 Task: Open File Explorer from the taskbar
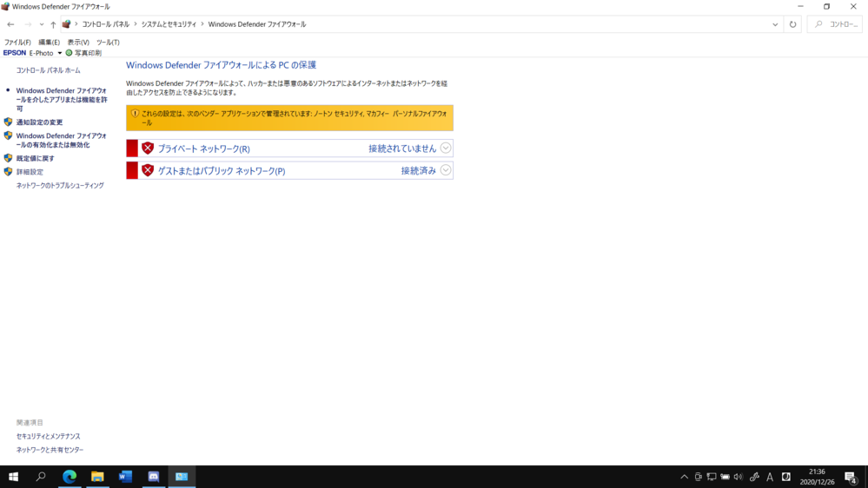pyautogui.click(x=97, y=477)
